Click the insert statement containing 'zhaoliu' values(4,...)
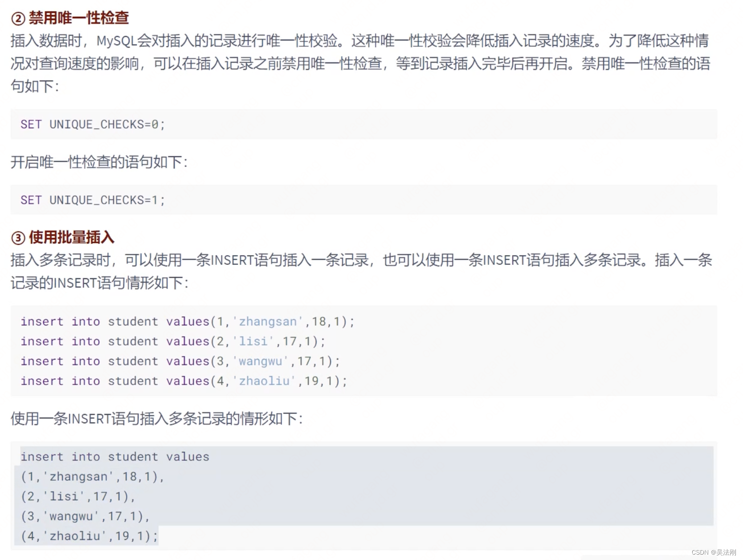Viewport: 743px width, 560px height. point(184,381)
